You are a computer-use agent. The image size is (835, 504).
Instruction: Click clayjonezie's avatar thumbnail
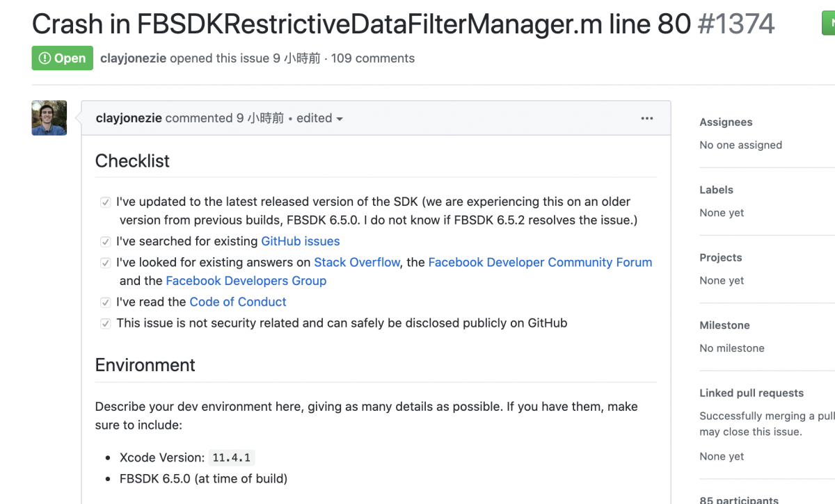49,117
